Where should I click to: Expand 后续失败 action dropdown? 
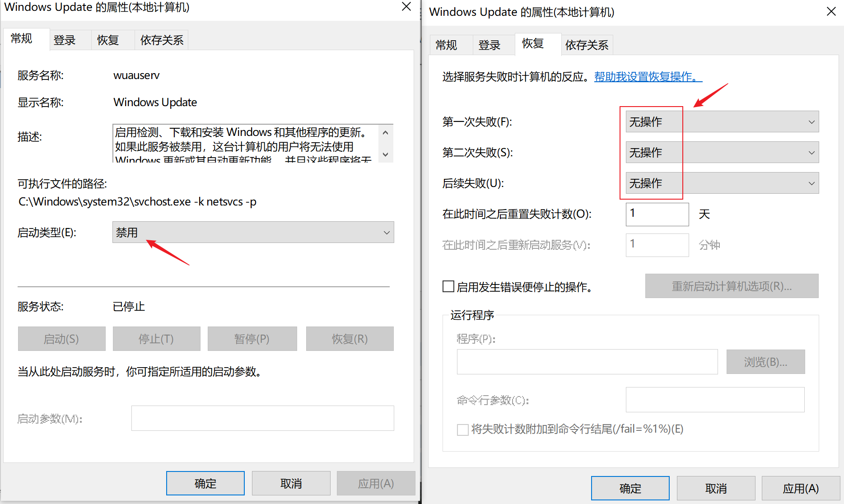click(x=722, y=183)
